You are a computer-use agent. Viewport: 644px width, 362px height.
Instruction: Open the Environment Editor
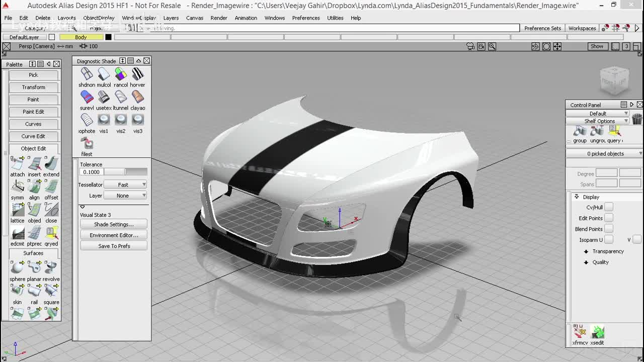click(114, 235)
